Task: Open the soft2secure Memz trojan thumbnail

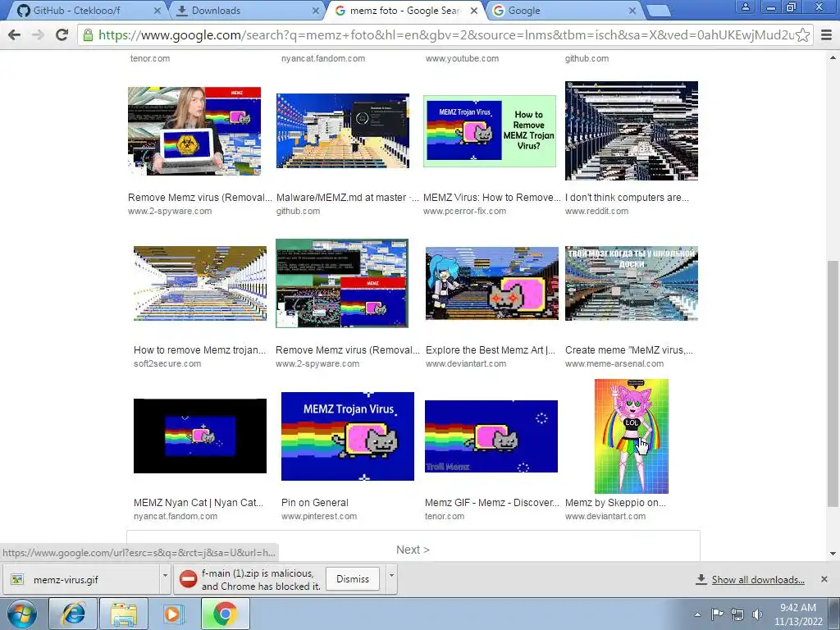Action: click(200, 283)
